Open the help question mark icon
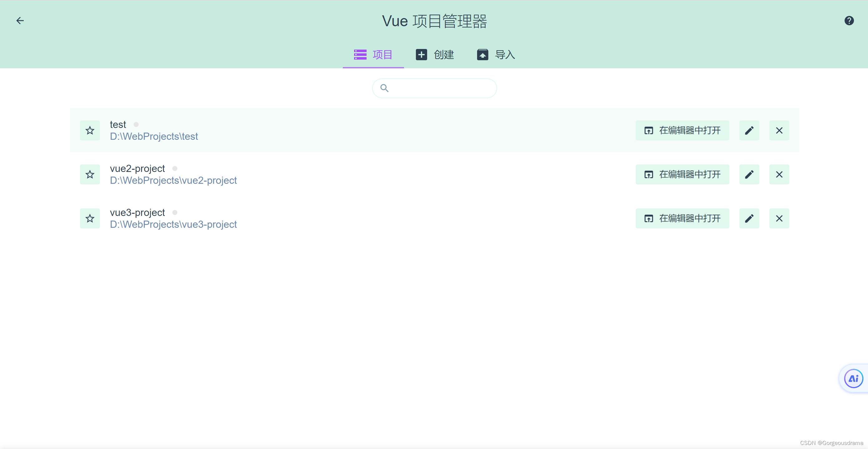The height and width of the screenshot is (449, 868). point(849,21)
